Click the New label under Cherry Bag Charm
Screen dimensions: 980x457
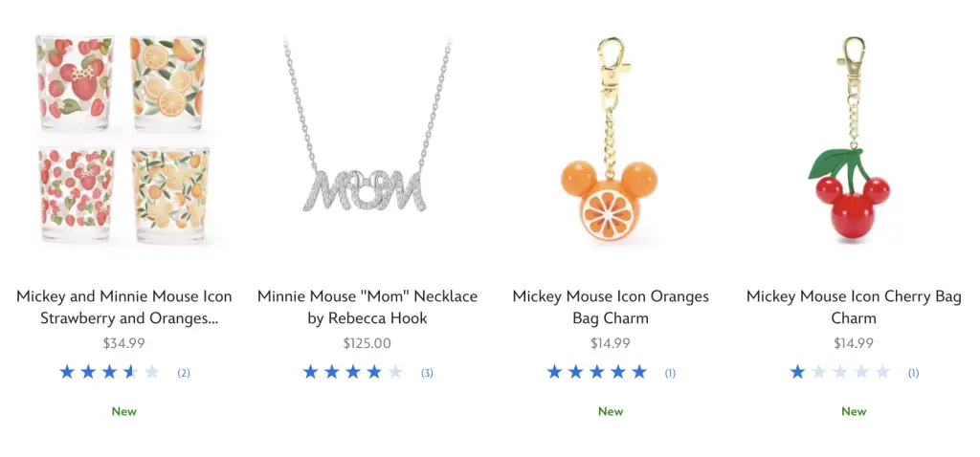(854, 411)
